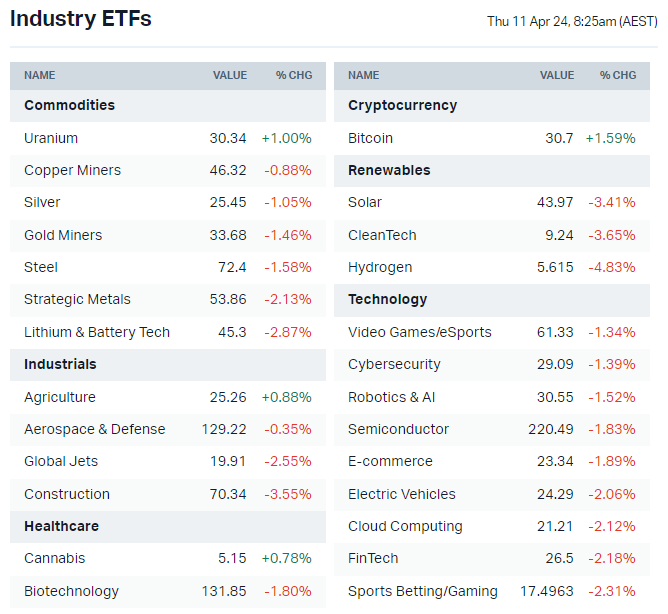Open the Biotechnology ETF row

pyautogui.click(x=71, y=591)
